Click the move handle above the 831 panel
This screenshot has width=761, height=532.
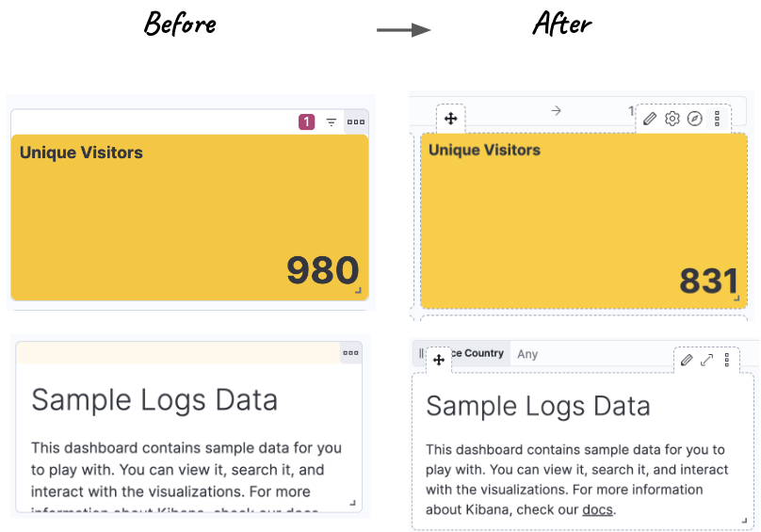click(x=450, y=119)
